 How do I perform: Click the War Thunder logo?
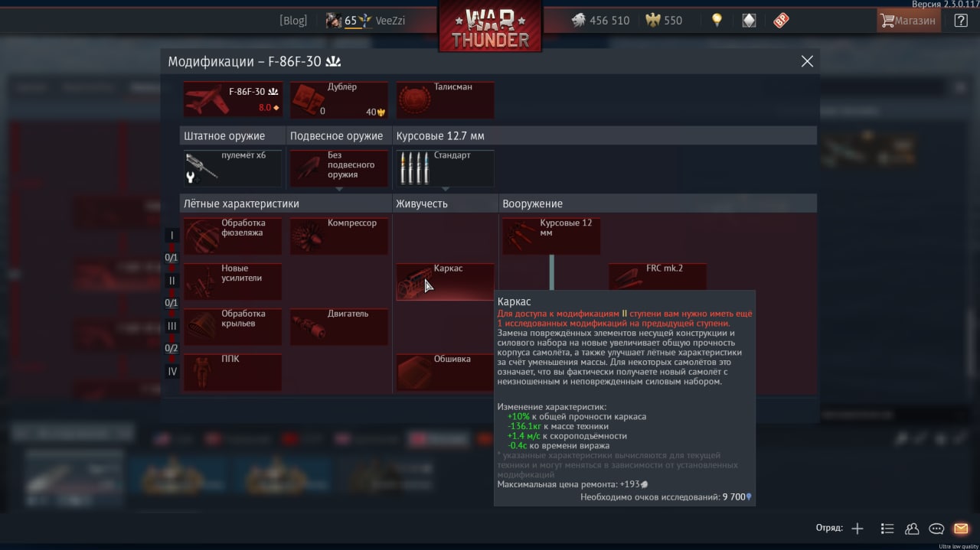point(490,28)
